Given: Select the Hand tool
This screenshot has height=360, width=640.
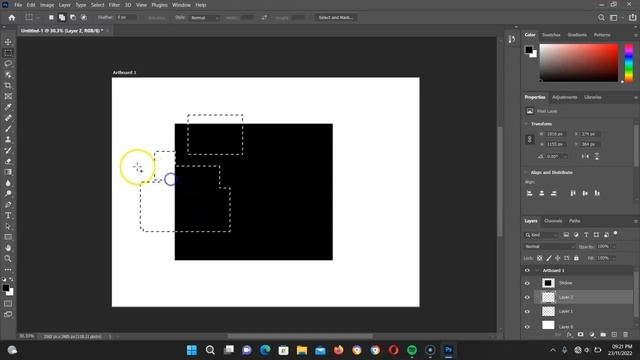Looking at the screenshot, I should (x=8, y=248).
